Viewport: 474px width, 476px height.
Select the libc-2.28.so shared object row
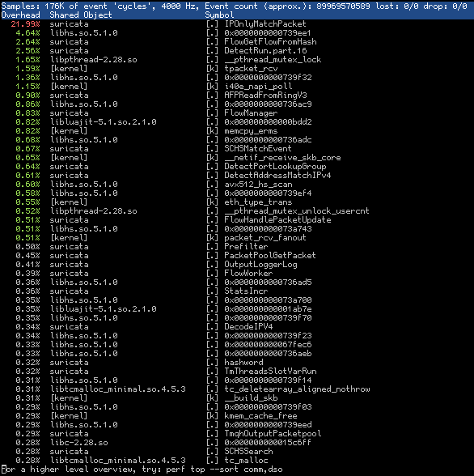point(237,442)
